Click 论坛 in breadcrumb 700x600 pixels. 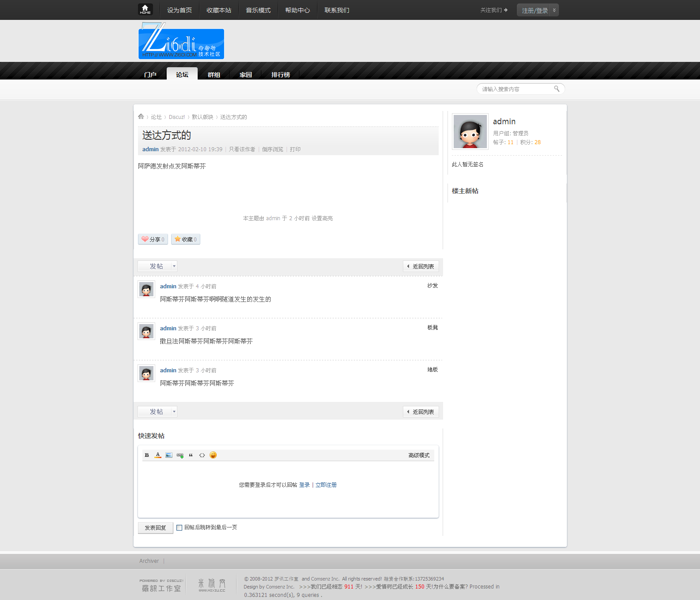156,117
